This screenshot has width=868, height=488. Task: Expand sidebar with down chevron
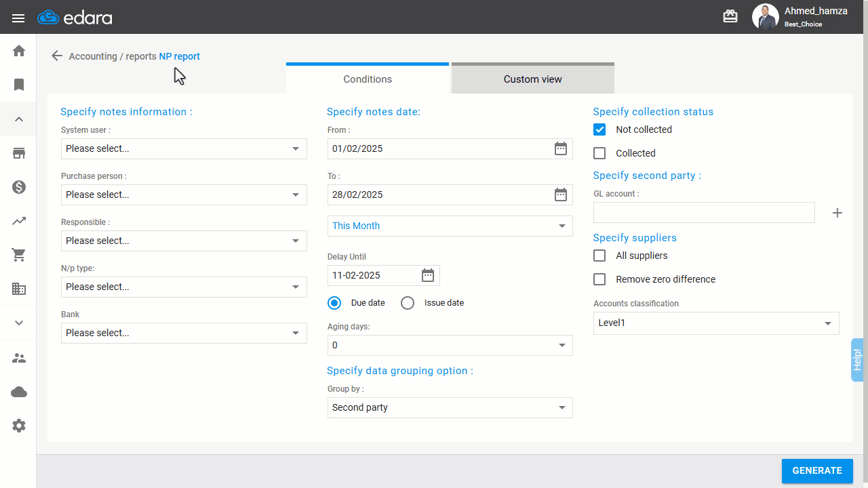coord(19,323)
